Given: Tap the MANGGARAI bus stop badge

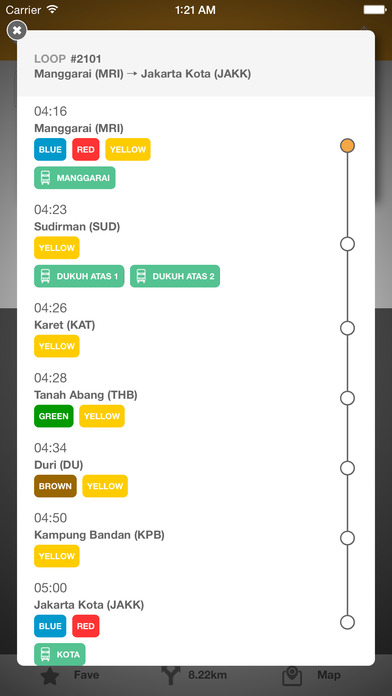Looking at the screenshot, I should click(75, 178).
